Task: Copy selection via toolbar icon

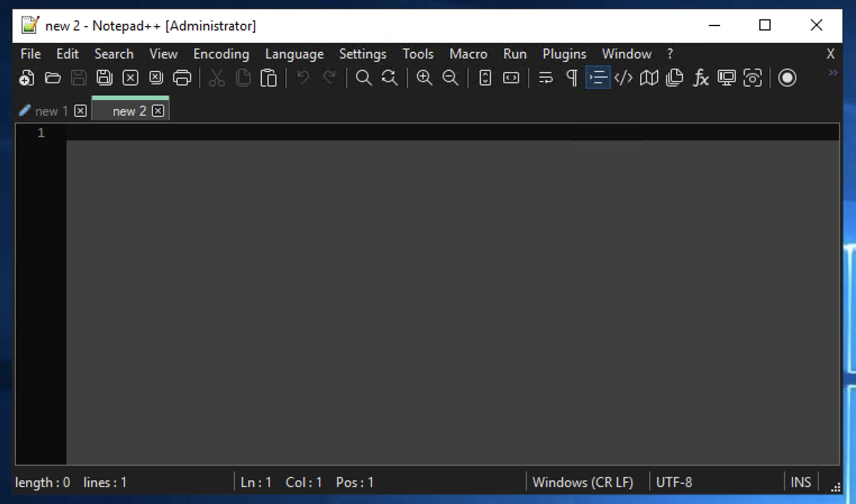Action: [243, 77]
